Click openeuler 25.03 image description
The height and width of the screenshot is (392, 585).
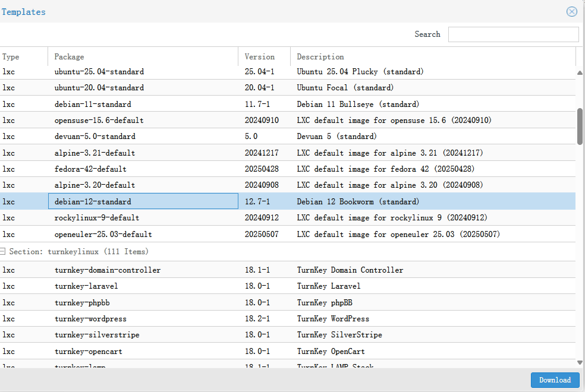point(398,235)
